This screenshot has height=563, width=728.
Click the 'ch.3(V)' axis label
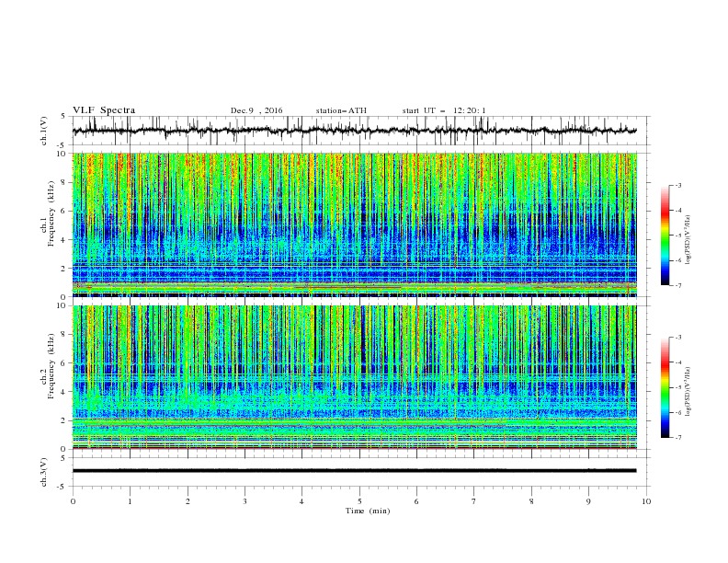(44, 472)
